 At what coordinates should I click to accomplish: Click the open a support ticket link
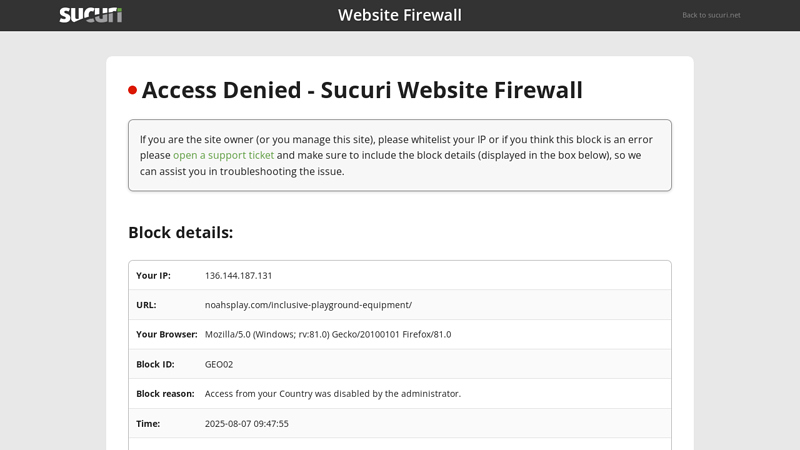(223, 155)
